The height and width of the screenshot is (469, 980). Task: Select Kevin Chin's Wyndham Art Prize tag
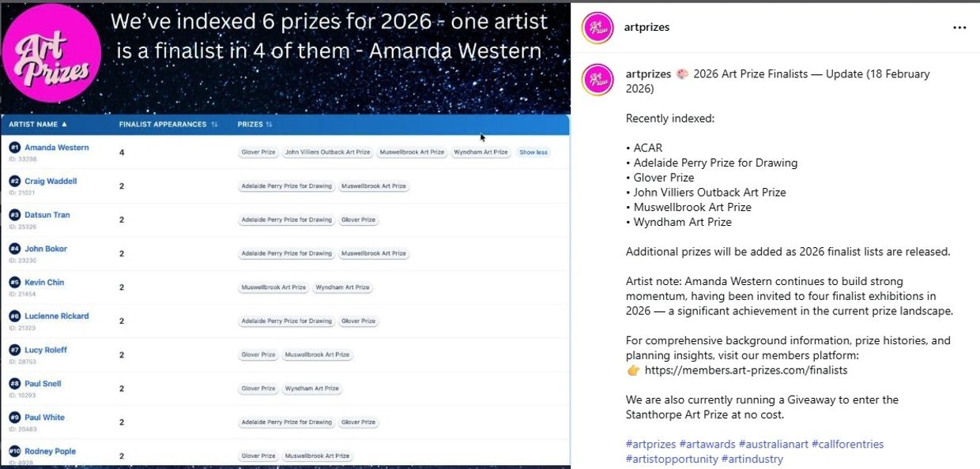341,287
